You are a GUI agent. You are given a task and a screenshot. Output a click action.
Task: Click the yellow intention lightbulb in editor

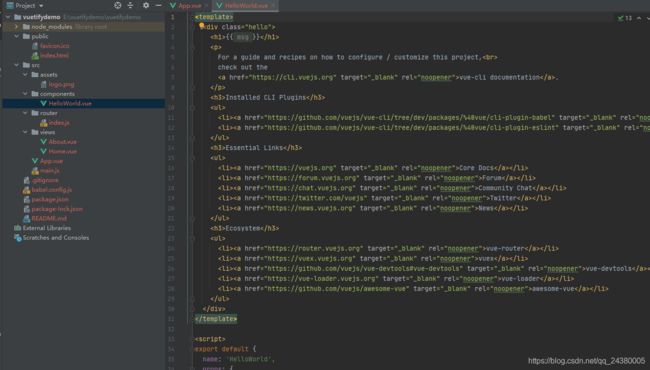coord(201,26)
